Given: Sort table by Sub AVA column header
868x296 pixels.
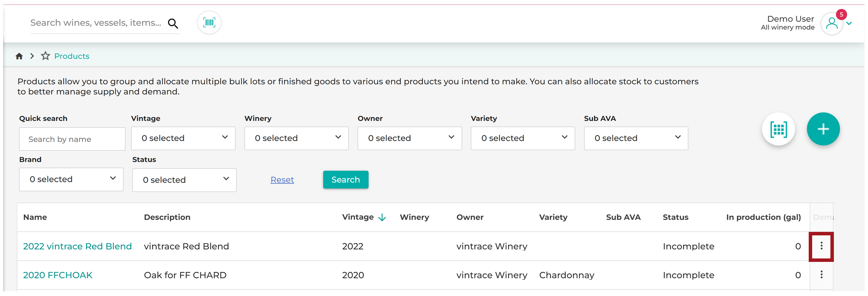Looking at the screenshot, I should (x=623, y=218).
